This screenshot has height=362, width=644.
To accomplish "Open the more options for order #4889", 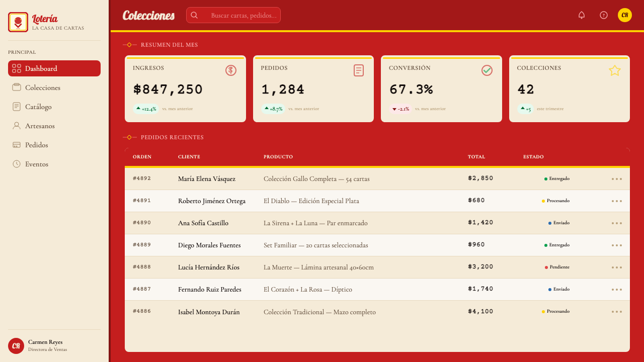I will pyautogui.click(x=617, y=245).
